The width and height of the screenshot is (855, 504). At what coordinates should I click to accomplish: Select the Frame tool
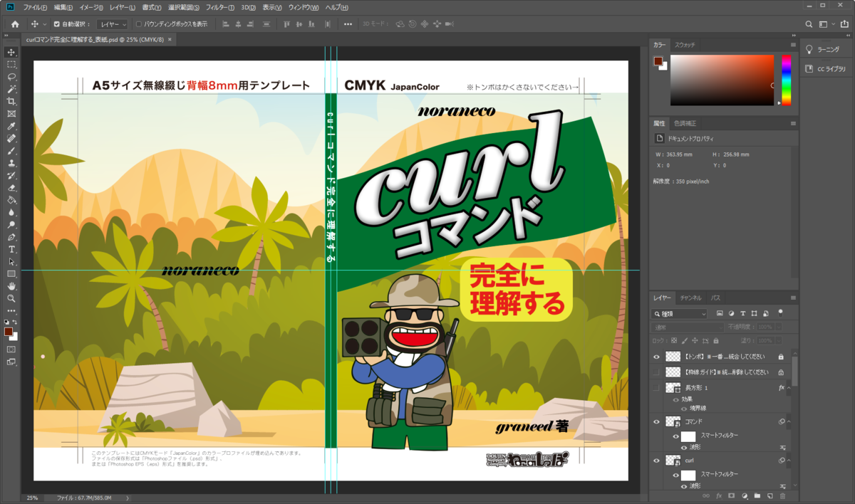click(x=11, y=114)
